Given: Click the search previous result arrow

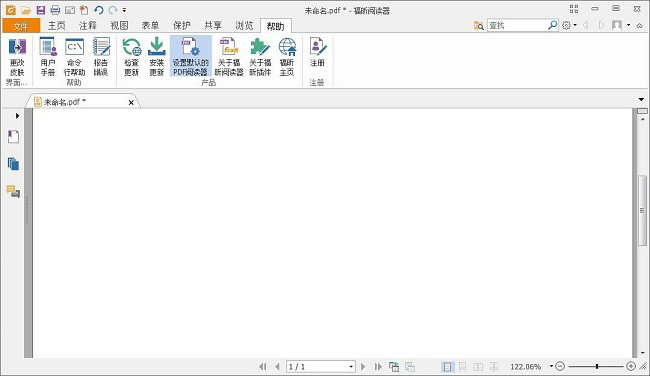Looking at the screenshot, I should pos(586,25).
